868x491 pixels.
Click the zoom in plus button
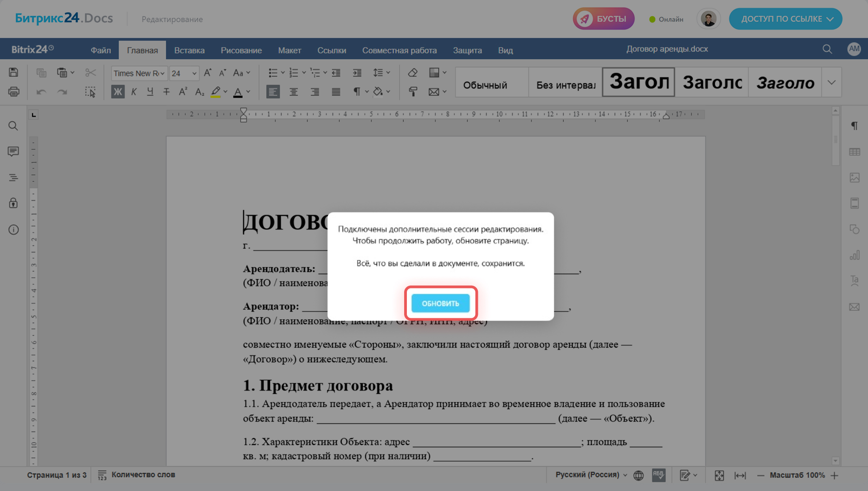[835, 475]
